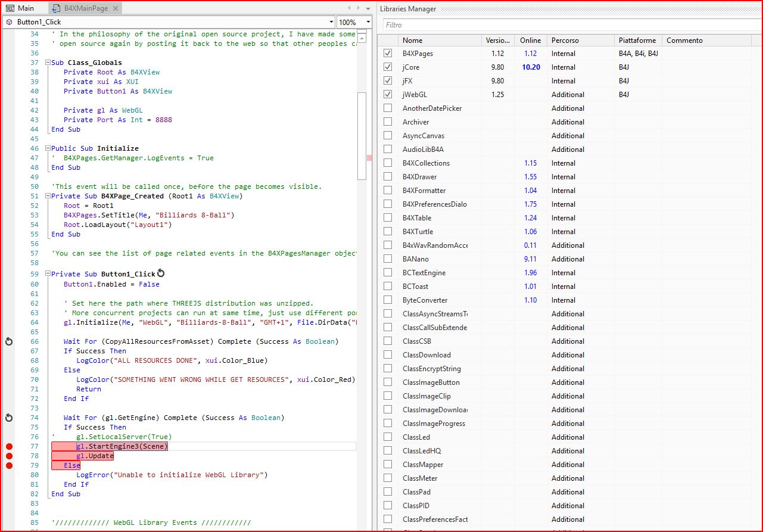Click the breakpoint dot on line 77

9,446
